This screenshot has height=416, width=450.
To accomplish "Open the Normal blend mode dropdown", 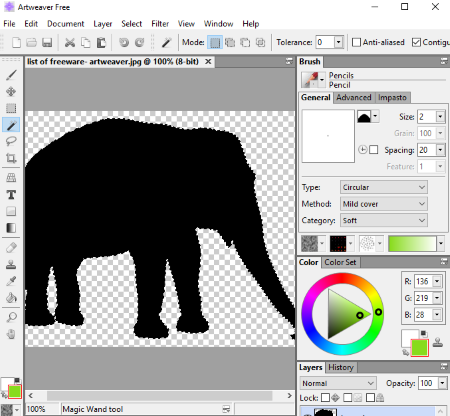I will tap(338, 383).
